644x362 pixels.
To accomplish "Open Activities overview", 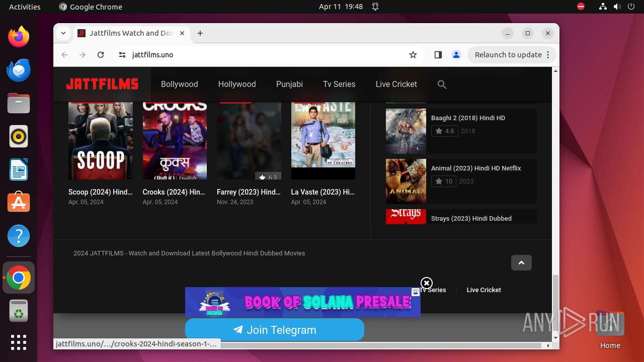I will tap(25, 7).
